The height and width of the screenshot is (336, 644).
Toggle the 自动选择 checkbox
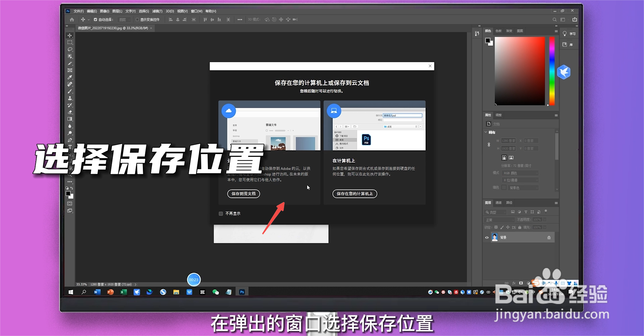pos(96,19)
